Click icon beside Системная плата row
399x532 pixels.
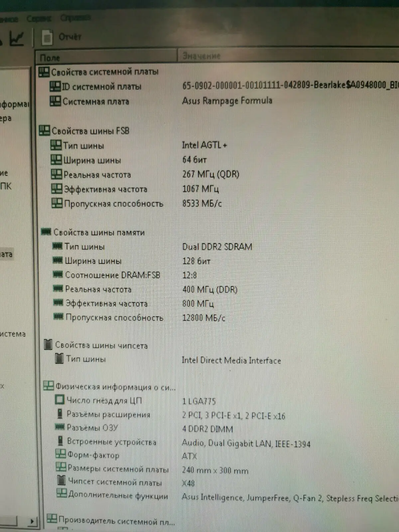pyautogui.click(x=55, y=101)
